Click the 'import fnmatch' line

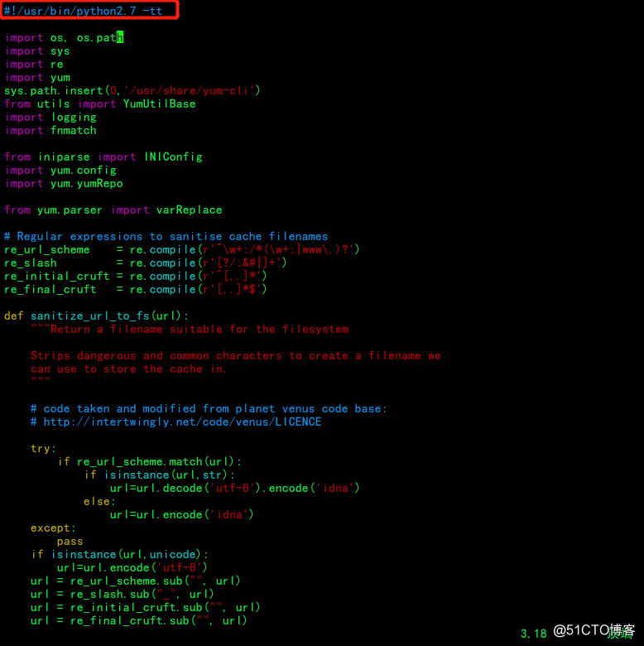click(50, 131)
